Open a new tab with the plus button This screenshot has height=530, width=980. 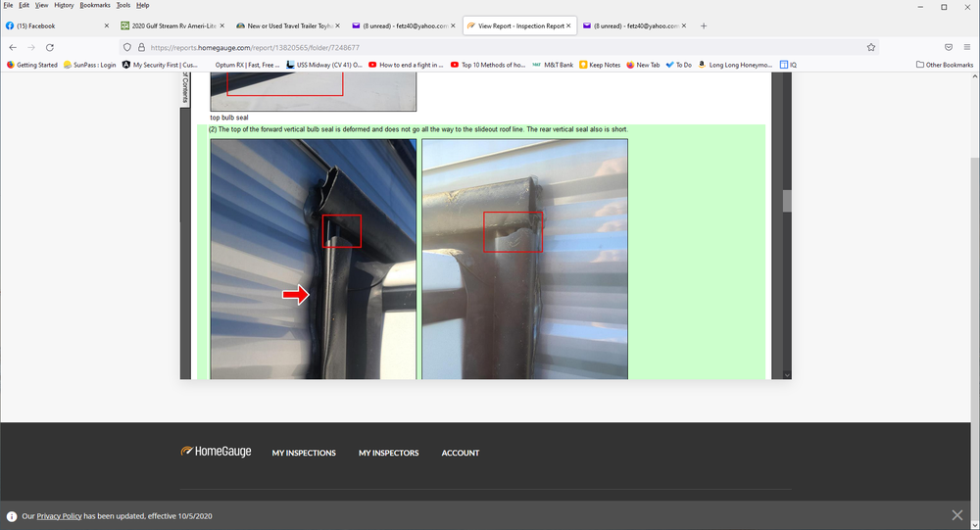point(704,25)
